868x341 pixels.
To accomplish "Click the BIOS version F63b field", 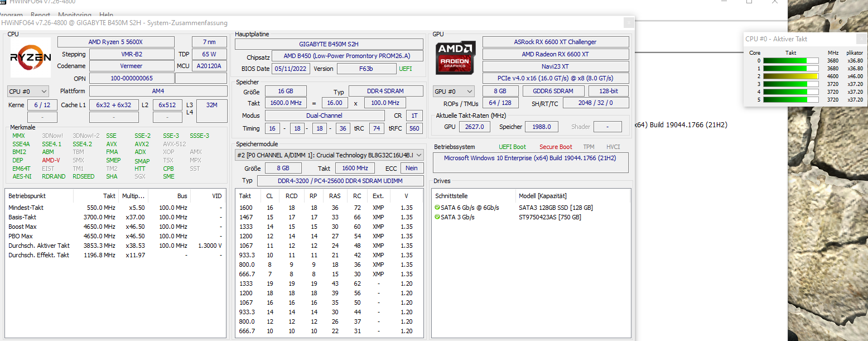I will click(366, 69).
